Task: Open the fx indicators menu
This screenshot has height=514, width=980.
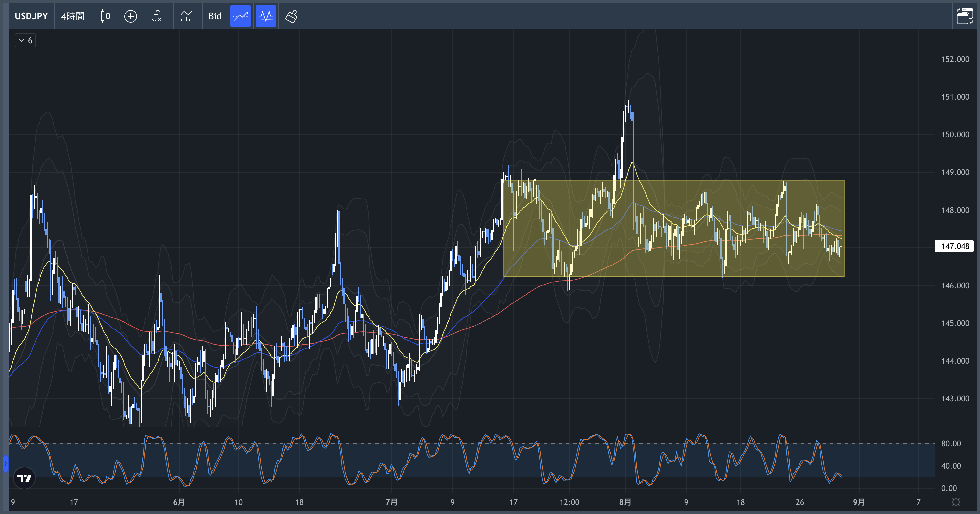Action: pos(157,16)
